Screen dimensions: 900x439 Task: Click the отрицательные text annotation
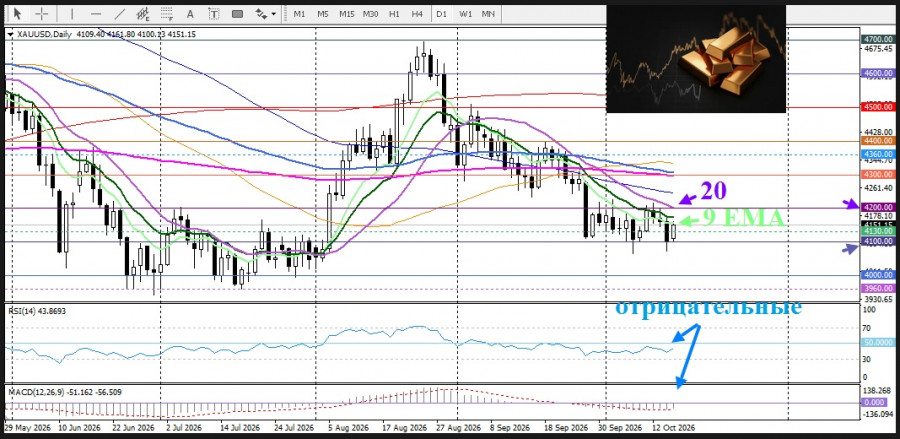tap(708, 307)
